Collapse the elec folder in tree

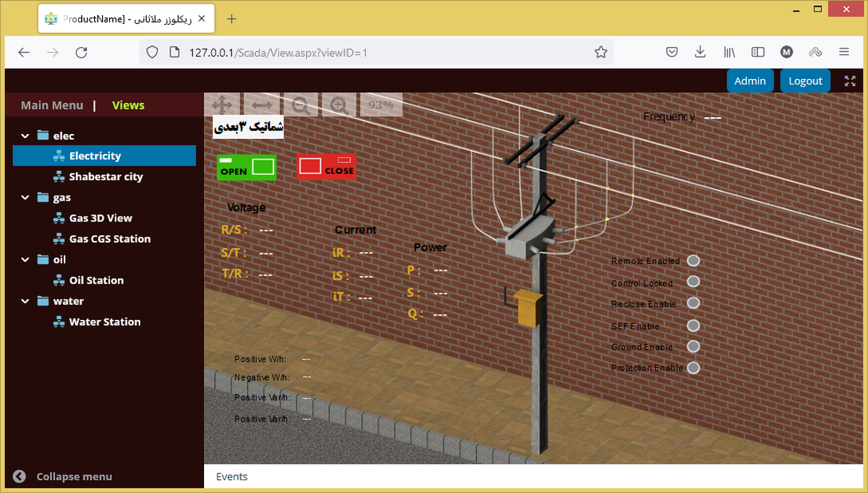click(x=25, y=135)
